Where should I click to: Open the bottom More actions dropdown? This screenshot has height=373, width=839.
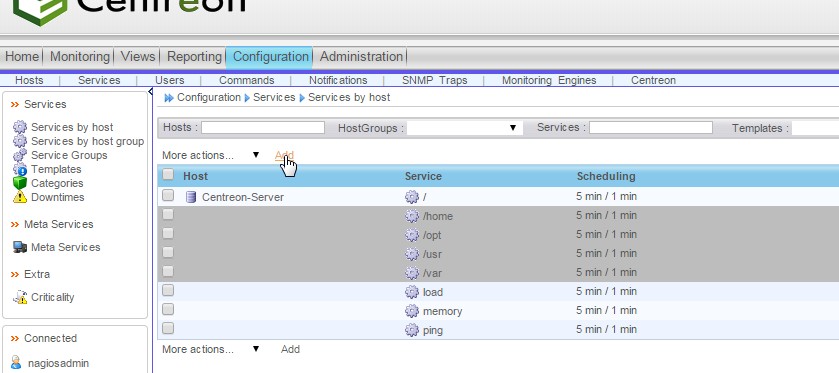pyautogui.click(x=211, y=349)
